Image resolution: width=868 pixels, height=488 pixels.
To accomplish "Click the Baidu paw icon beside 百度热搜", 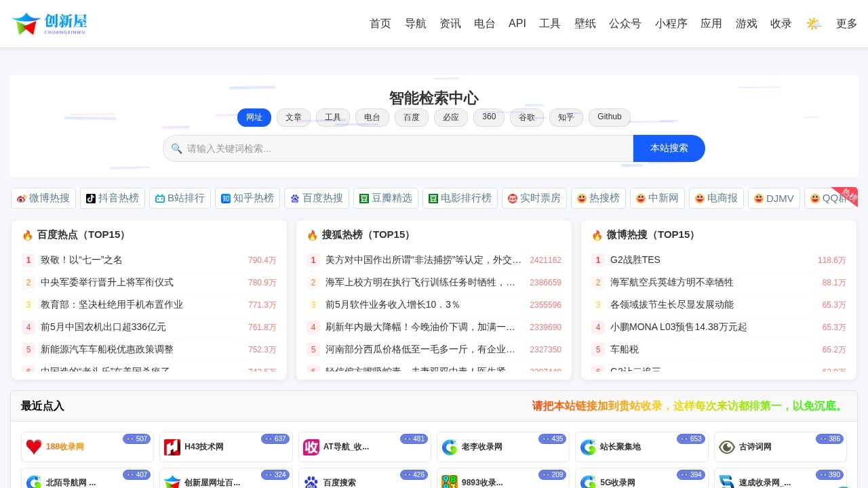I will (295, 199).
